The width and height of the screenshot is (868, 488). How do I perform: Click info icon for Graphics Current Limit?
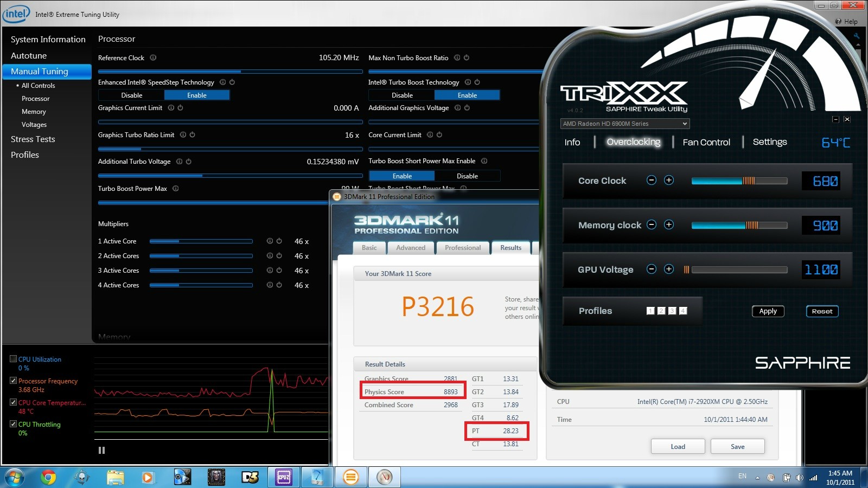(171, 108)
